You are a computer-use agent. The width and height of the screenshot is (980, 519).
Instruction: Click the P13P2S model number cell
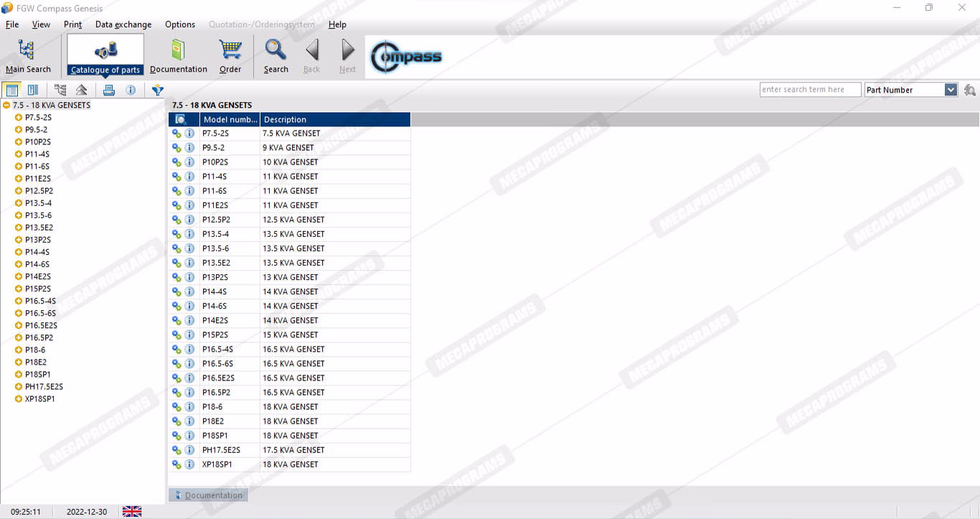coord(230,277)
